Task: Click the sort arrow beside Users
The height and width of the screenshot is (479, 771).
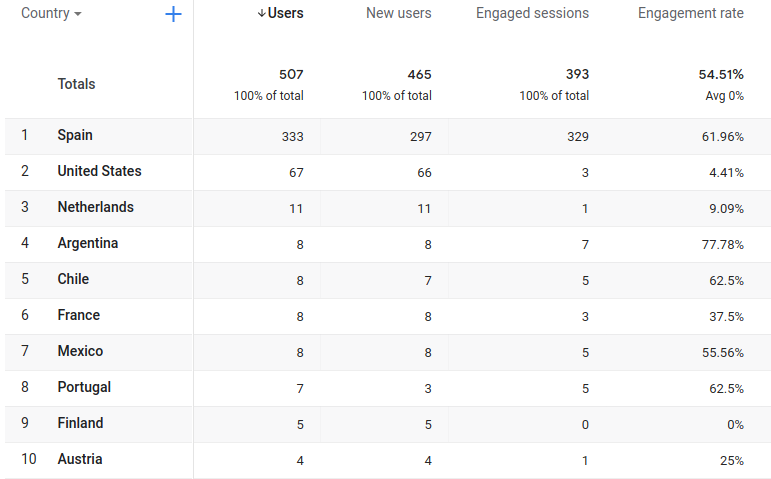Action: click(262, 14)
